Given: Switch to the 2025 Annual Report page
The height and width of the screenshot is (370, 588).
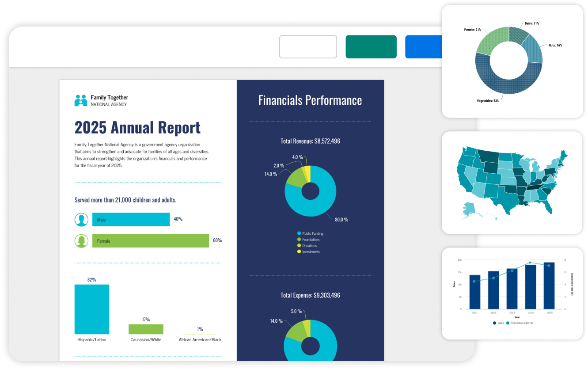Looking at the screenshot, I should pos(137,128).
